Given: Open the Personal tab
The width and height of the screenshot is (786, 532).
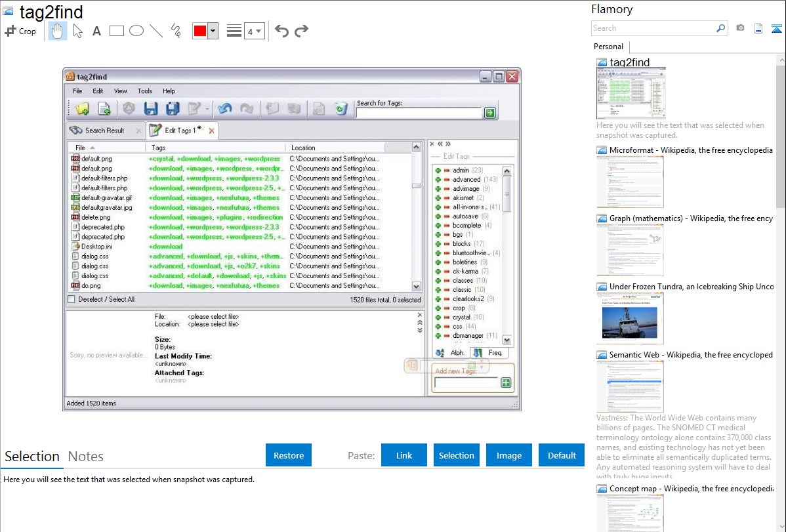Looking at the screenshot, I should tap(609, 47).
